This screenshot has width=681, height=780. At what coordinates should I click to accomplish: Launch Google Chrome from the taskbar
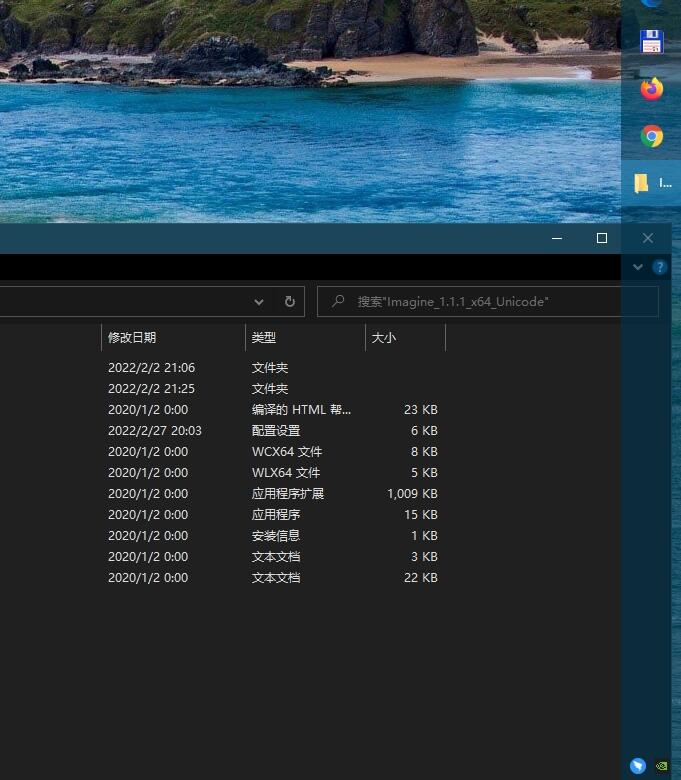click(652, 136)
